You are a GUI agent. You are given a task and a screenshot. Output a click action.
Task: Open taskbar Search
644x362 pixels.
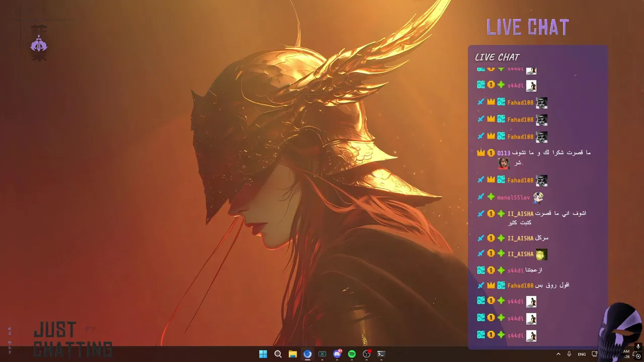tap(278, 354)
